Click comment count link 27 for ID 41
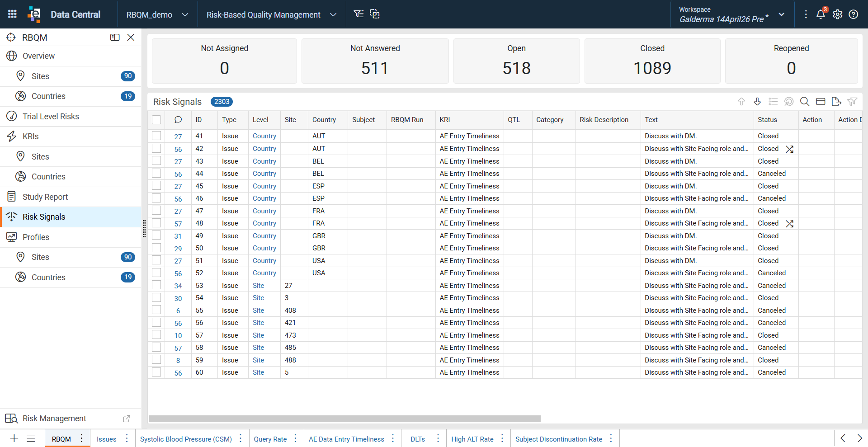 click(178, 136)
